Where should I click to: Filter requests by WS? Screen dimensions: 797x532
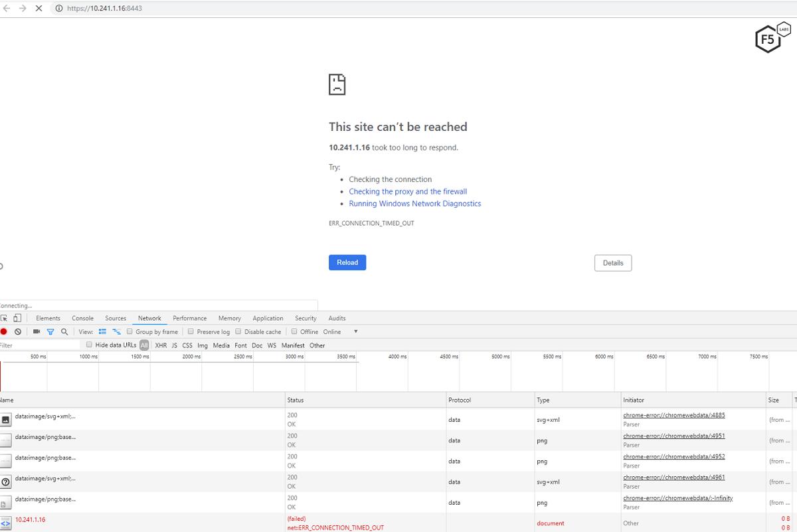272,345
